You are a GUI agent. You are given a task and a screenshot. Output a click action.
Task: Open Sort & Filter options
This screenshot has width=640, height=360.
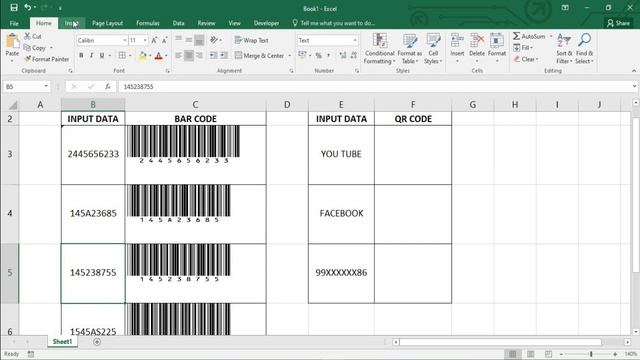coord(564,48)
